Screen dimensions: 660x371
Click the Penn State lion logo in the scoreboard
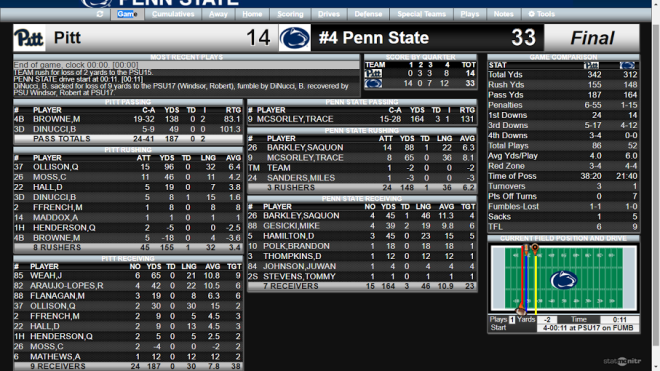coord(295,38)
